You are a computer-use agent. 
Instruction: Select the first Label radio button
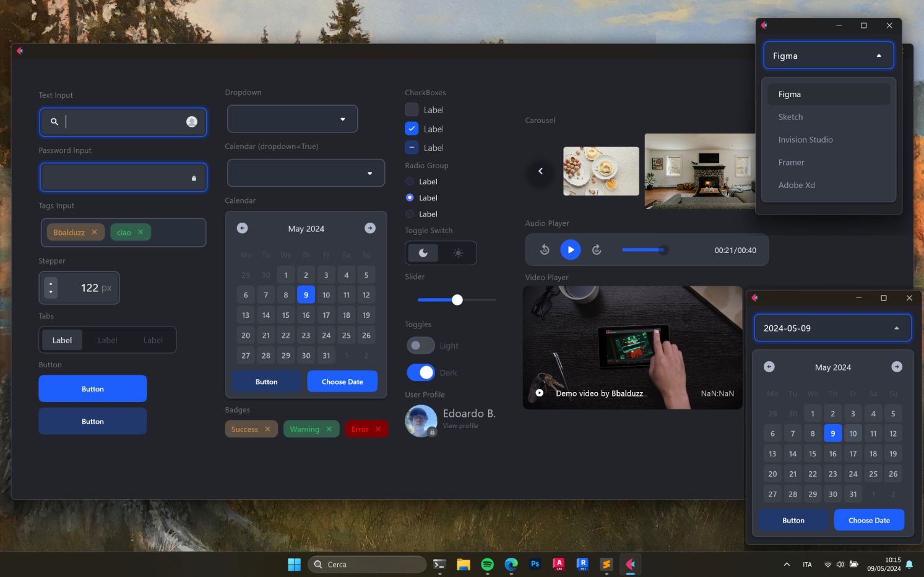pyautogui.click(x=410, y=182)
